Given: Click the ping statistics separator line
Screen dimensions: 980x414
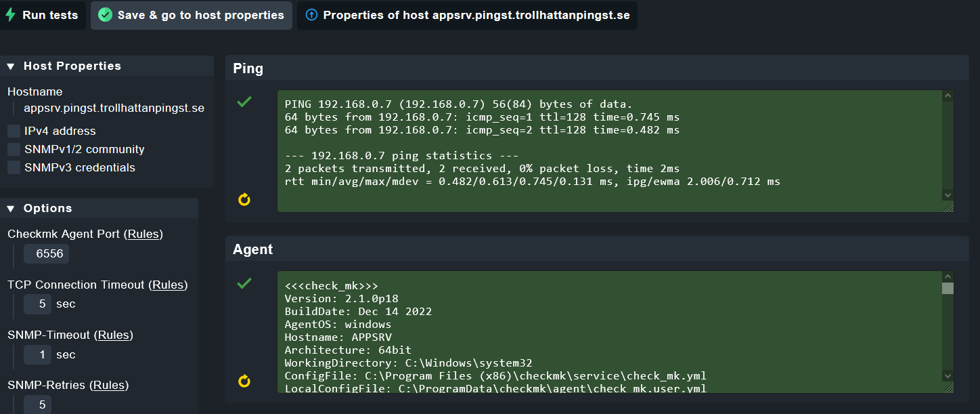Looking at the screenshot, I should 401,156.
